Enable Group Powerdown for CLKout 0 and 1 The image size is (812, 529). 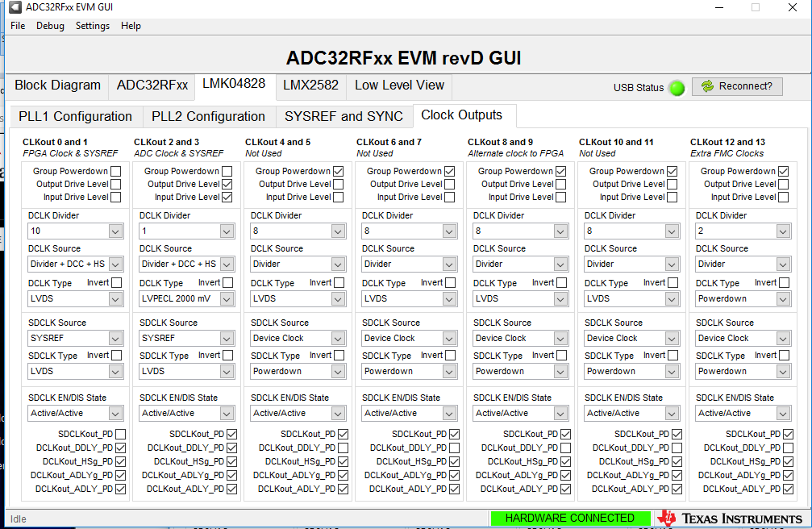(116, 171)
